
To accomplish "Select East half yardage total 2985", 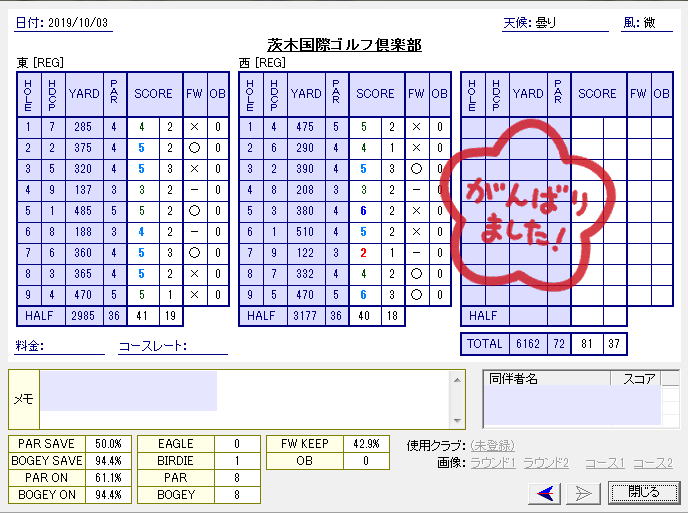I will pos(83,316).
